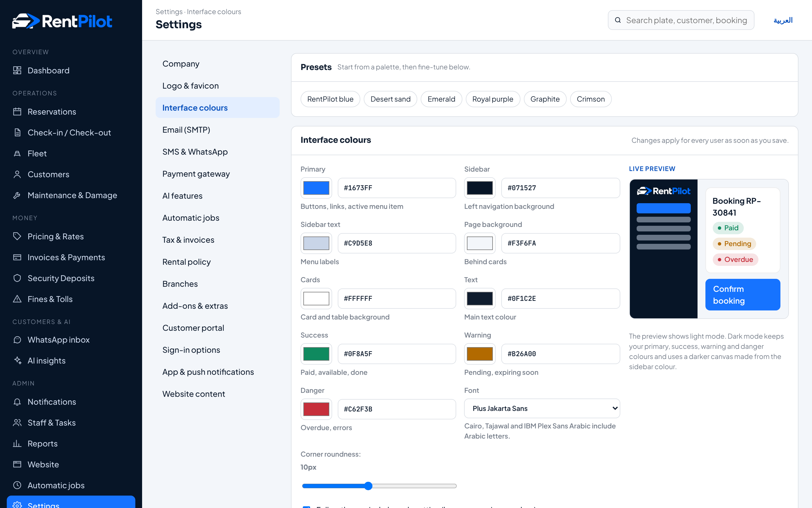The height and width of the screenshot is (508, 812).
Task: Click the Sidebar hex field #071527
Action: tap(560, 188)
